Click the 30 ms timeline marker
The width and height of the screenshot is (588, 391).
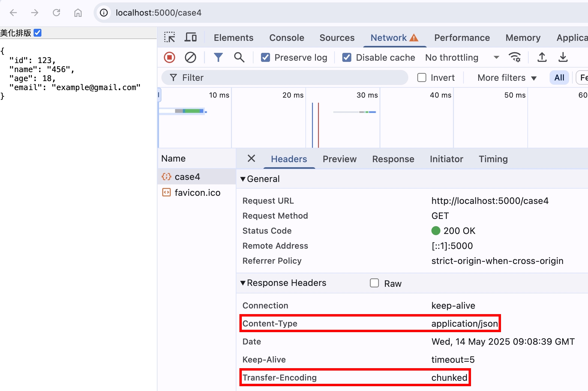[367, 95]
